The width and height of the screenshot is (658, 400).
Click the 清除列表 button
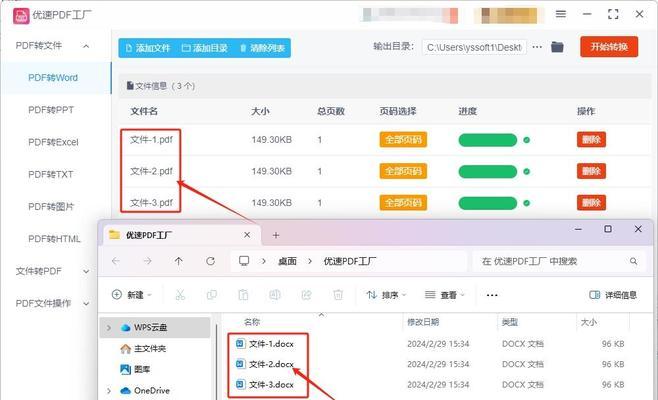click(x=262, y=48)
